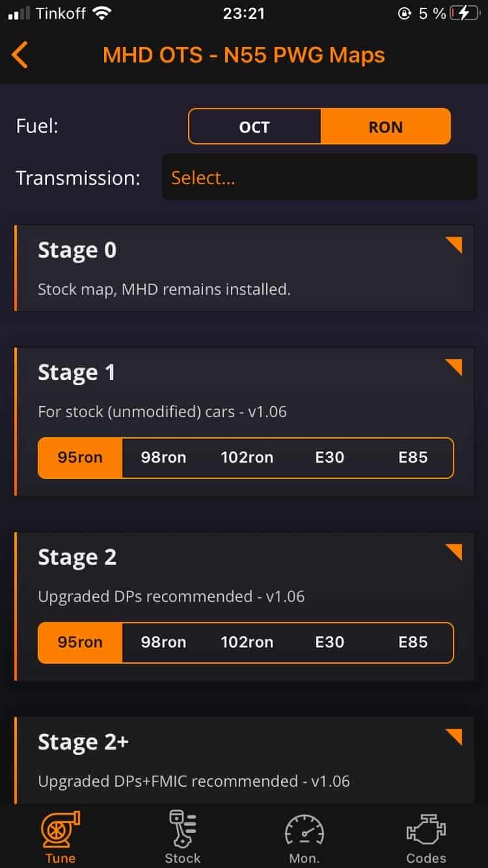Open the Transmission Select... dropdown

coord(319,177)
